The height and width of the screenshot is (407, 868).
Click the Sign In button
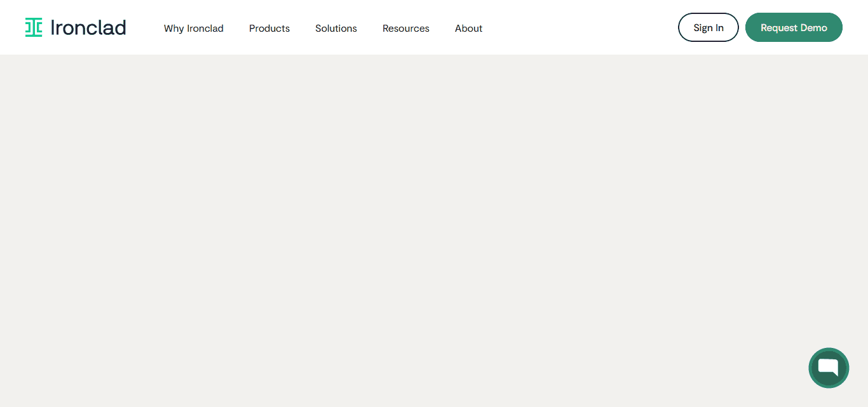(709, 27)
